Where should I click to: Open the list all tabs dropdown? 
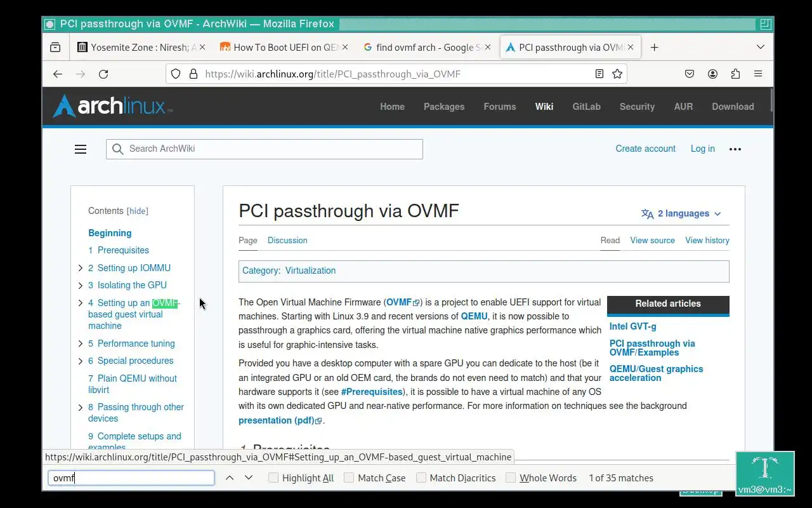point(761,48)
